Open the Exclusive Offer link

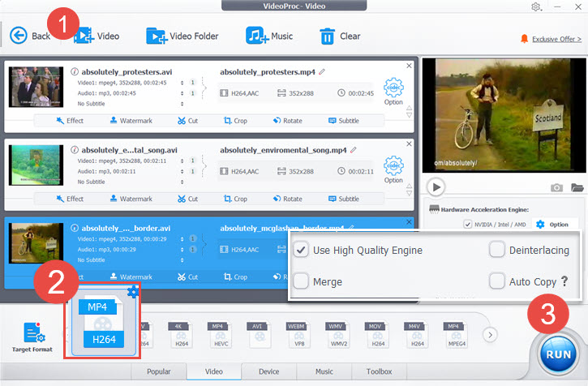pos(556,39)
